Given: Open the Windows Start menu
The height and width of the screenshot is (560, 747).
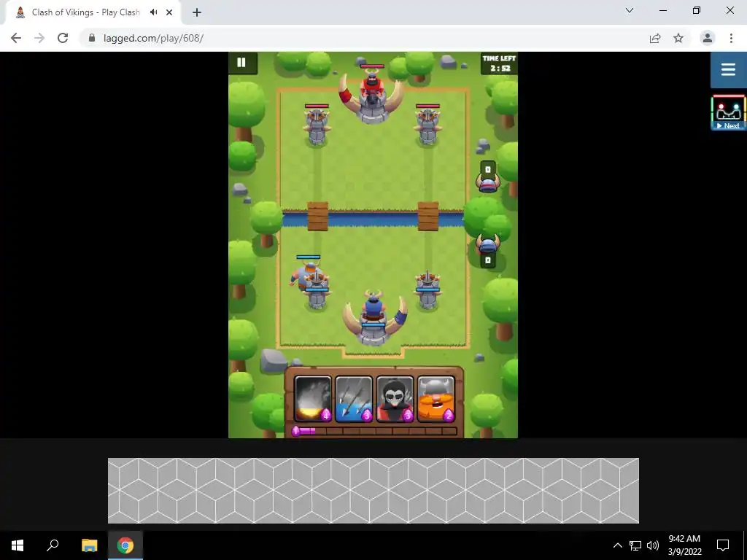Looking at the screenshot, I should tap(18, 545).
